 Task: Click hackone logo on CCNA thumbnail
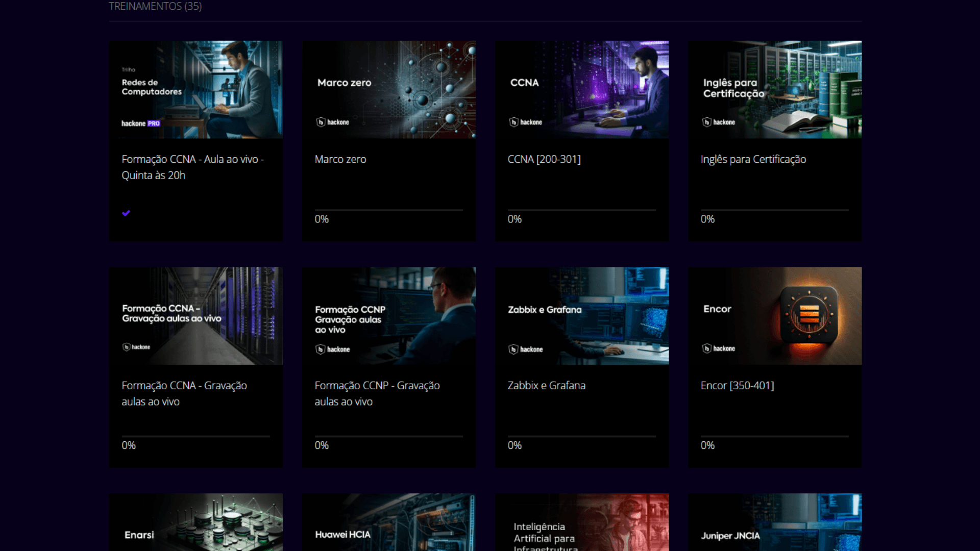(526, 122)
